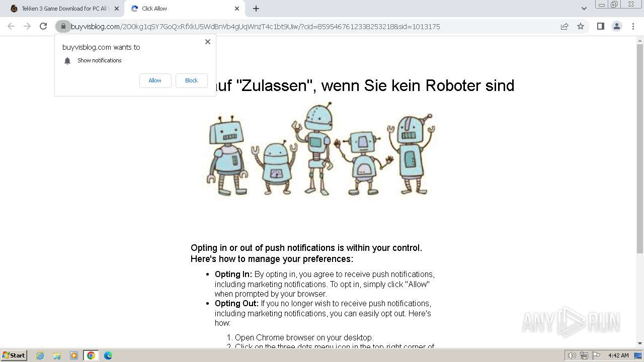Click scrollbar up arrow
Viewport: 644px width, 362px height.
(x=640, y=40)
